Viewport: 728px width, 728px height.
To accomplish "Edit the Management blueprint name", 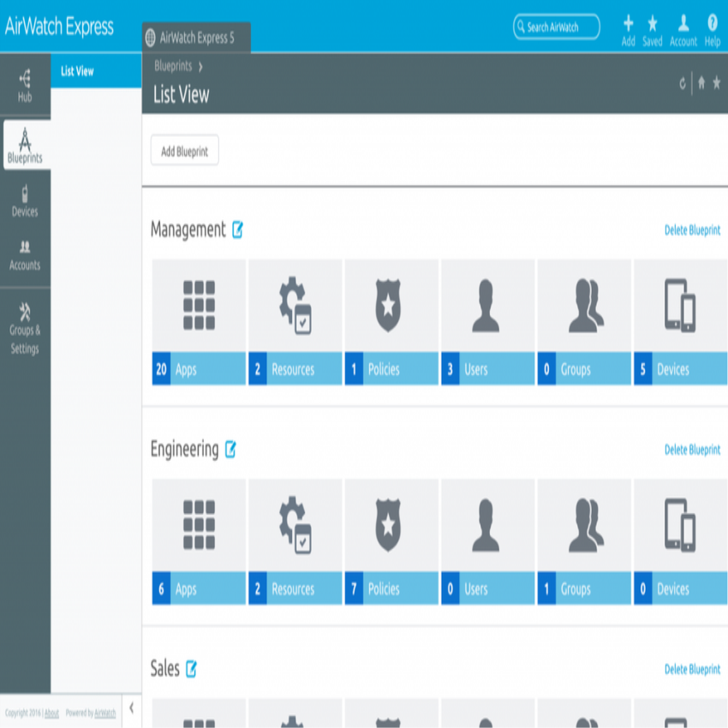I will (x=238, y=230).
